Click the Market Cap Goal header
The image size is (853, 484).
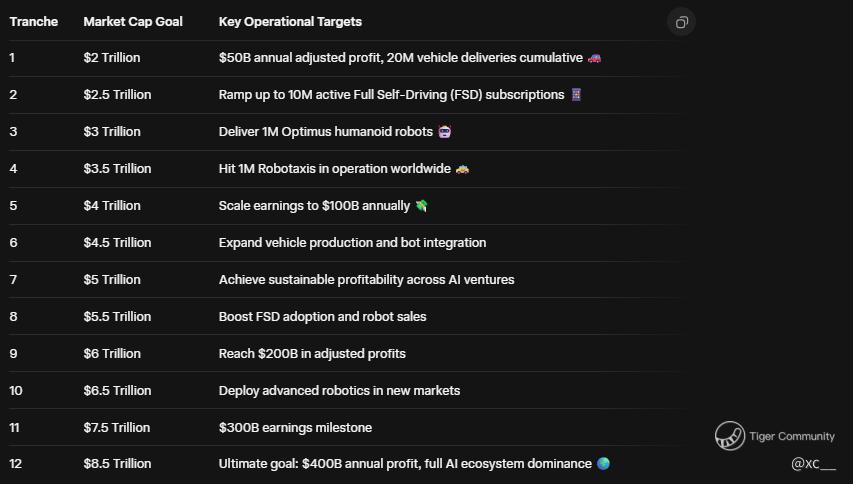(x=133, y=22)
